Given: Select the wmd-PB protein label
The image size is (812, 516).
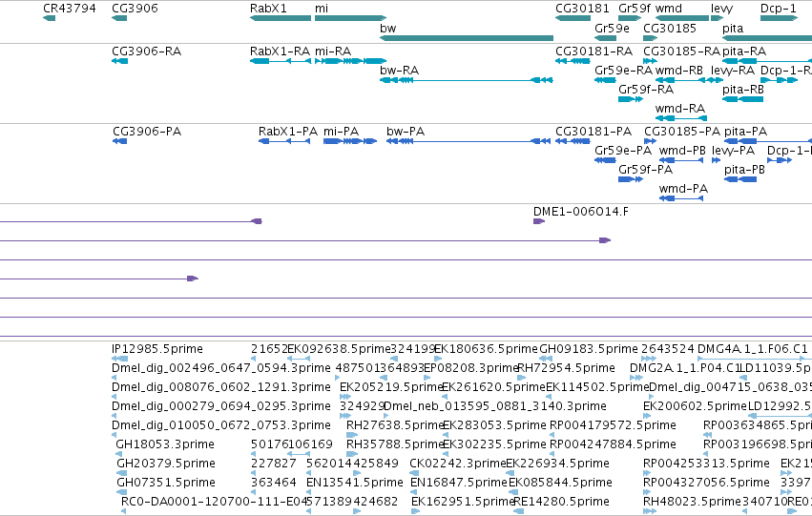Looking at the screenshot, I should (682, 151).
